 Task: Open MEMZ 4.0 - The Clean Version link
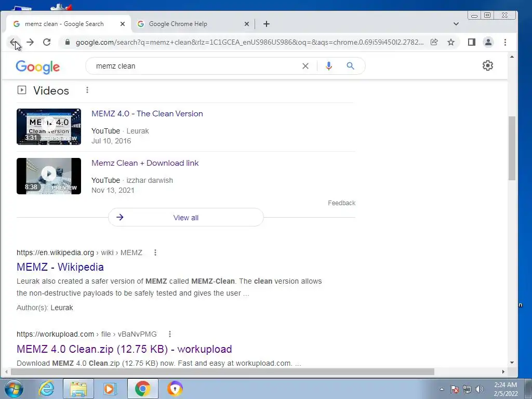coord(147,114)
